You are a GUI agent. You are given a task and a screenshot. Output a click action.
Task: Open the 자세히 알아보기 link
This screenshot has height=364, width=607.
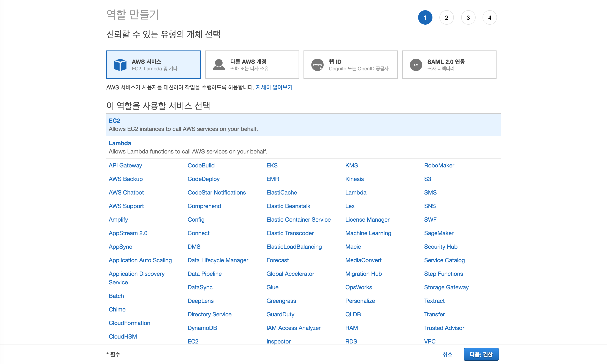coord(274,87)
